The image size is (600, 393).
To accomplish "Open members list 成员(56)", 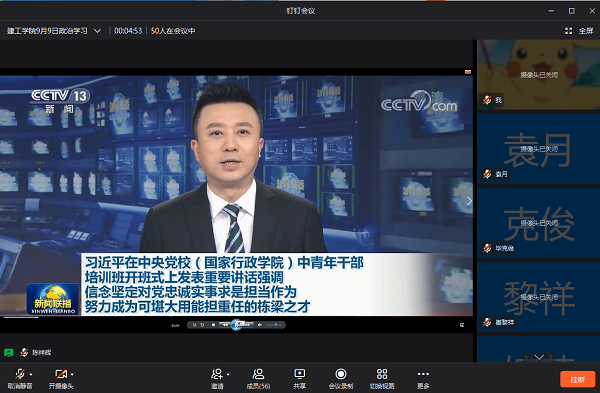I will pos(258,379).
